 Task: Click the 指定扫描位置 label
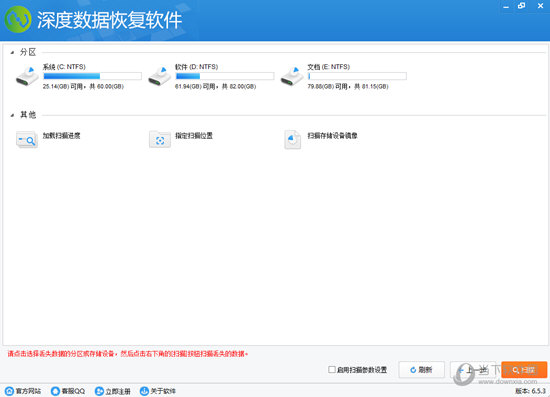pos(194,136)
